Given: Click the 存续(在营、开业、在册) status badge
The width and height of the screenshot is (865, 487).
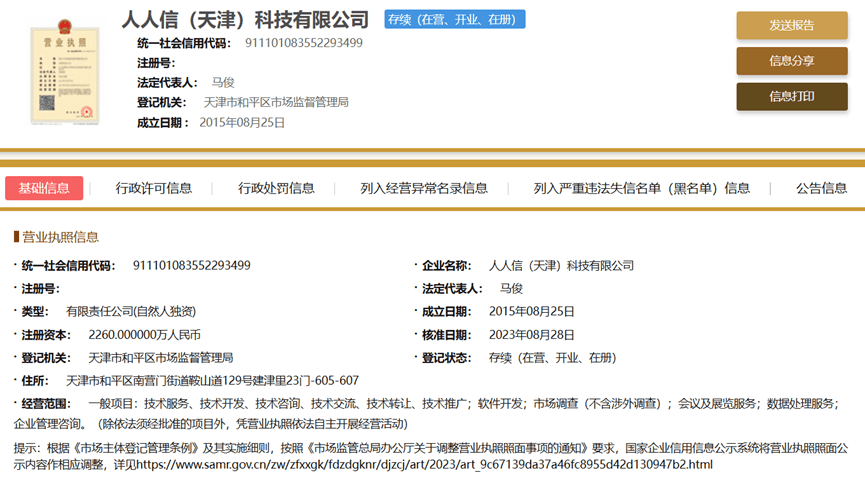Looking at the screenshot, I should click(455, 19).
